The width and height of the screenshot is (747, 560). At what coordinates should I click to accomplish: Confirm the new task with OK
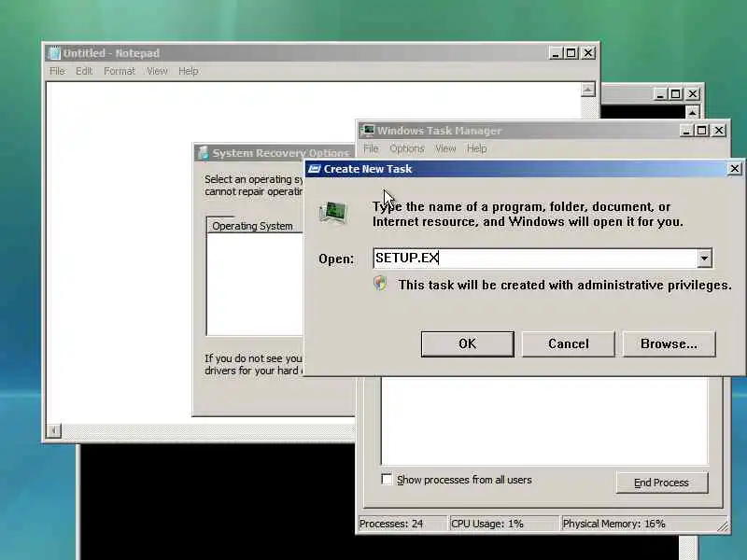coord(468,343)
